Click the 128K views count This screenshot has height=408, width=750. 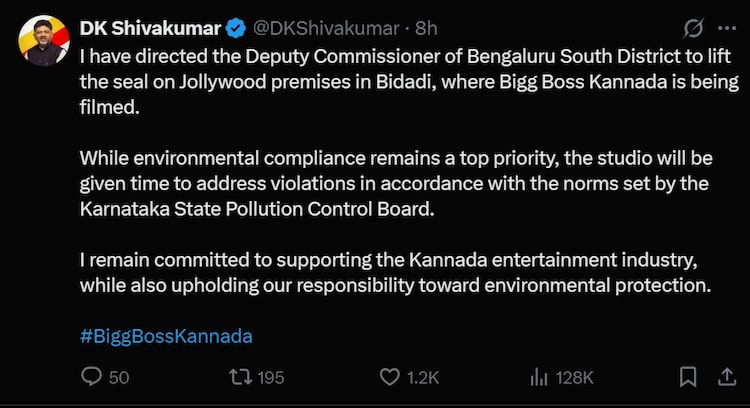[x=575, y=377]
